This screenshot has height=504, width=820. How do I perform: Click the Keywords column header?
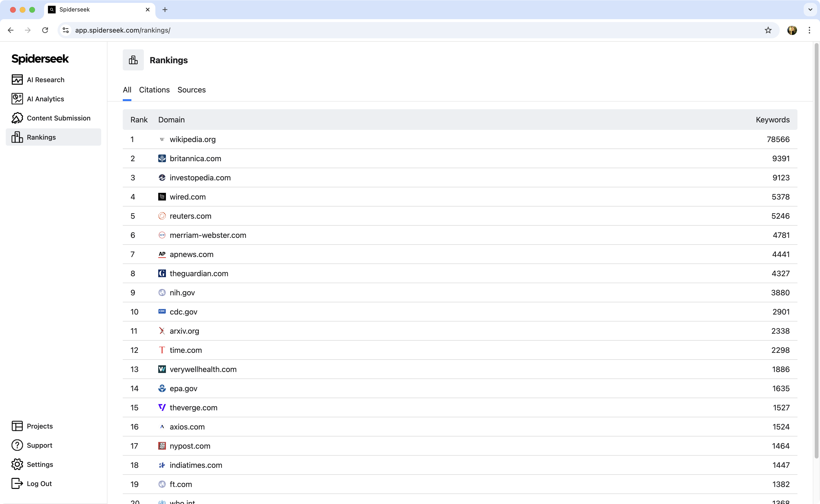coord(773,120)
